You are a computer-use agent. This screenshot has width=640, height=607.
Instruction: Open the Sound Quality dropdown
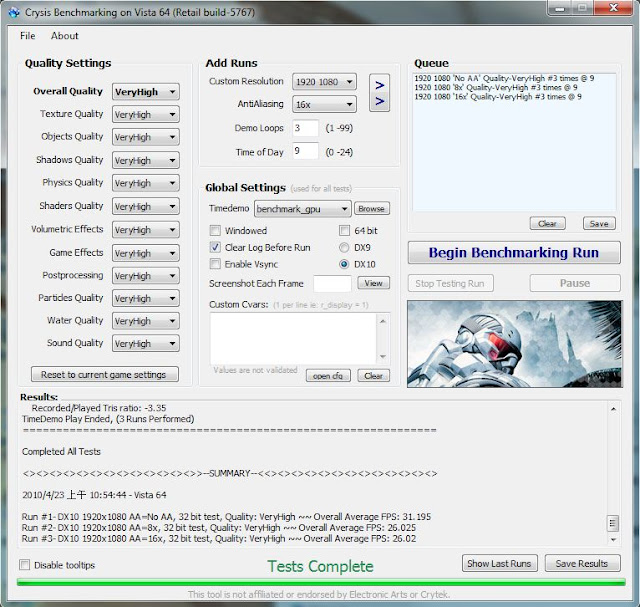146,344
